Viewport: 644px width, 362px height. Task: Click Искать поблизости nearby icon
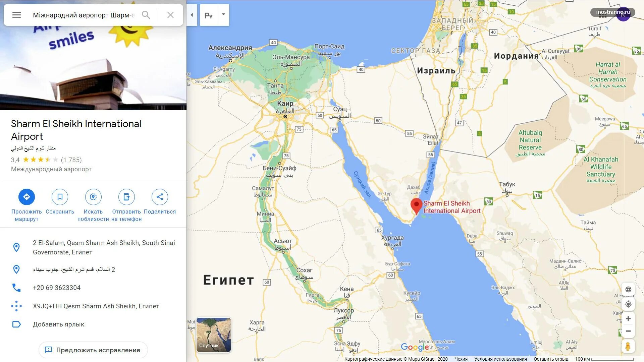93,197
